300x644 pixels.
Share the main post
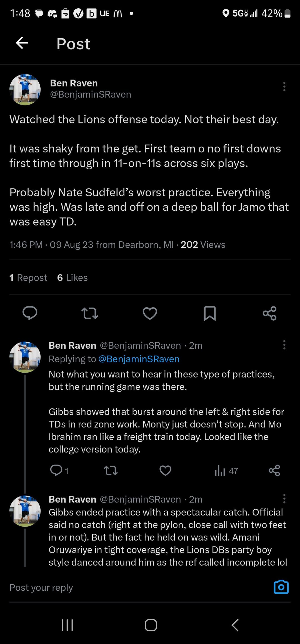[x=269, y=313]
